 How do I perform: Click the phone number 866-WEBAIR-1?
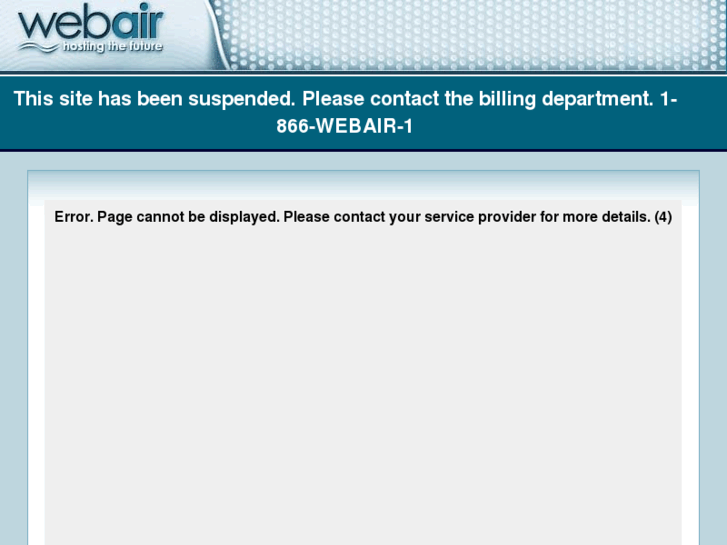pos(344,126)
